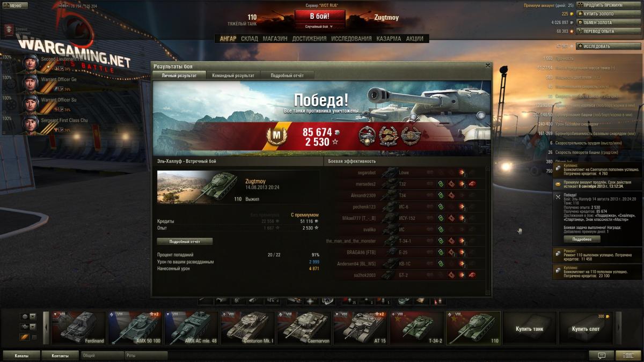Click the 'Контакты' button at bottom
Image resolution: width=644 pixels, height=362 pixels.
(60, 355)
